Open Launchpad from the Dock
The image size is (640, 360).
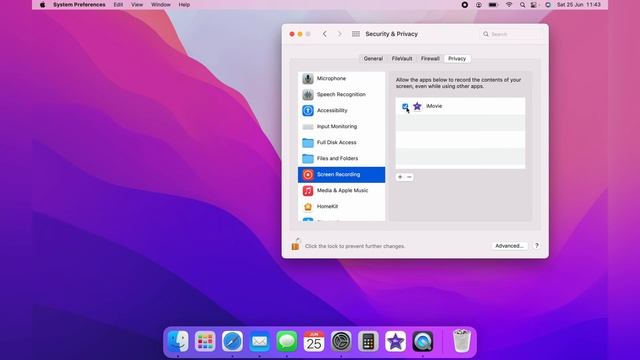[x=205, y=341]
